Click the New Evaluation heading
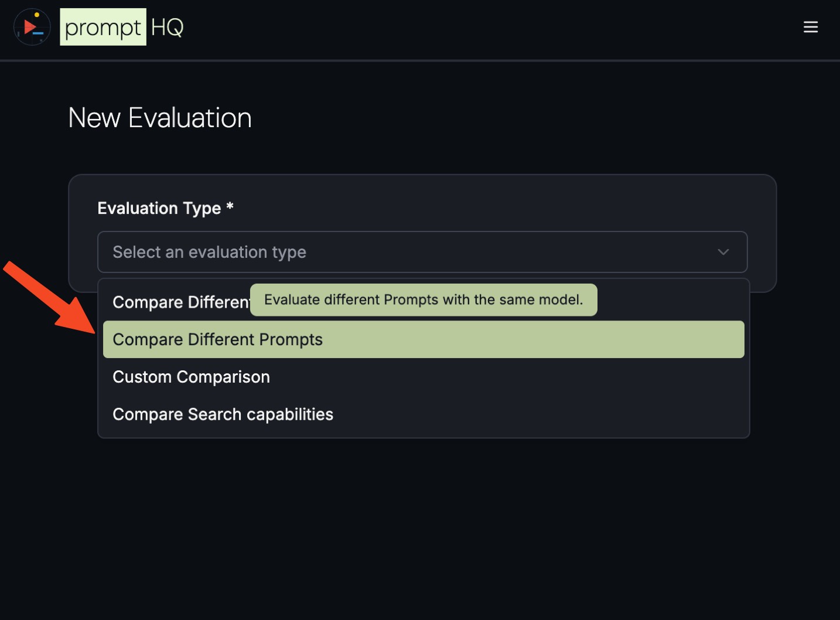Image resolution: width=840 pixels, height=620 pixels. (159, 117)
